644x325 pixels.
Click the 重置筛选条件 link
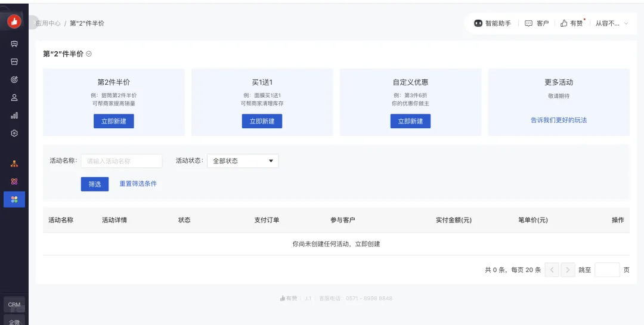pyautogui.click(x=138, y=184)
